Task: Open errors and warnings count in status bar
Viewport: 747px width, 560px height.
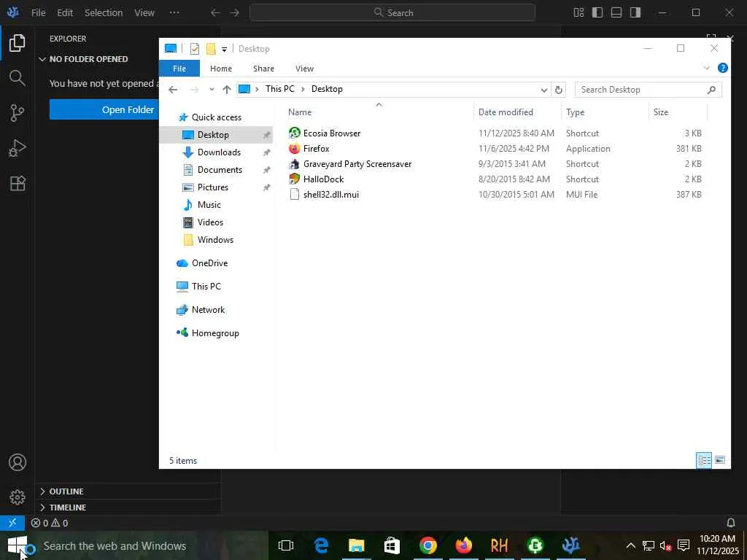Action: point(49,523)
